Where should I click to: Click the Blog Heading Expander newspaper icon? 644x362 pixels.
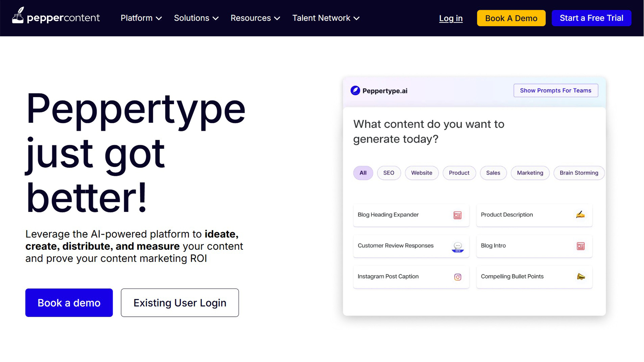click(x=458, y=215)
